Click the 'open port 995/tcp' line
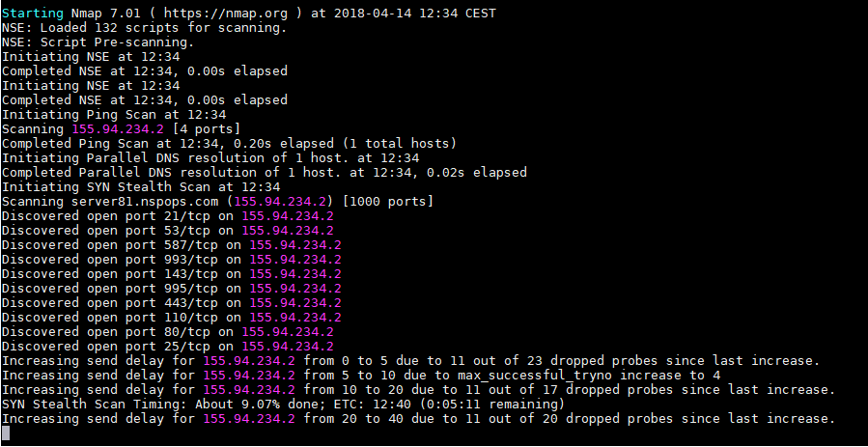The height and width of the screenshot is (447, 868). tap(171, 288)
